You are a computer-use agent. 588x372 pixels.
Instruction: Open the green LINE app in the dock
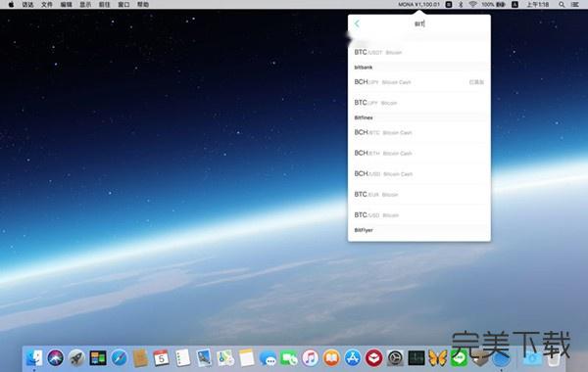tap(459, 357)
